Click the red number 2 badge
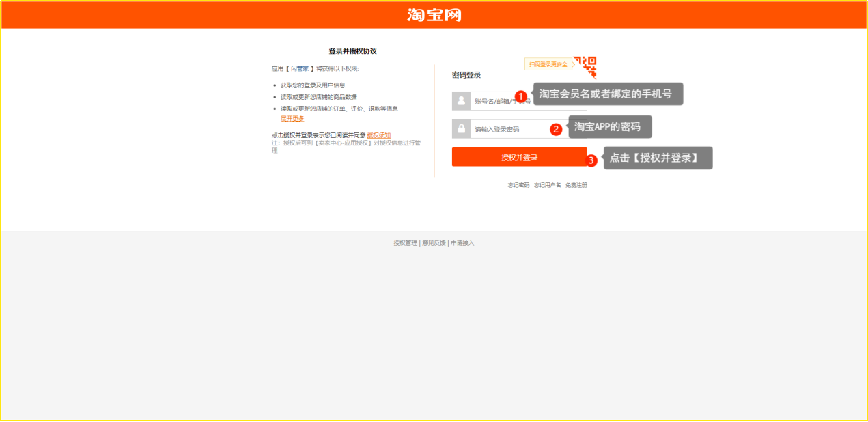Viewport: 868px width, 422px height. click(556, 128)
